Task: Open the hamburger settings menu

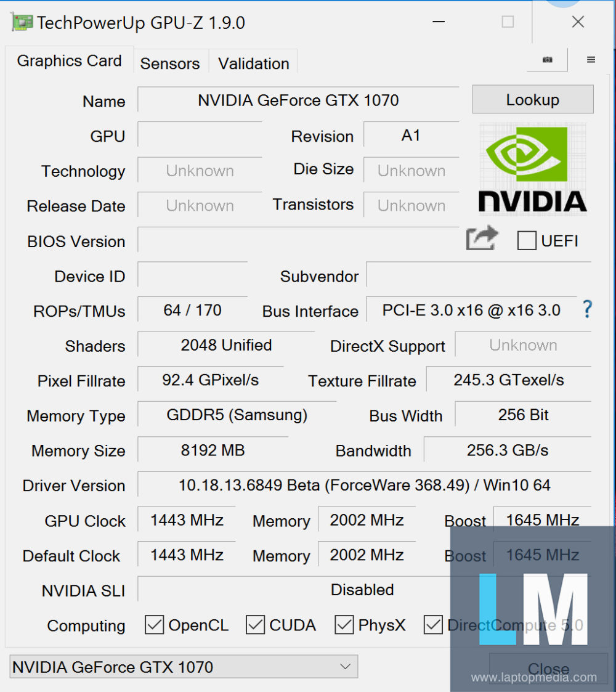Action: (591, 59)
